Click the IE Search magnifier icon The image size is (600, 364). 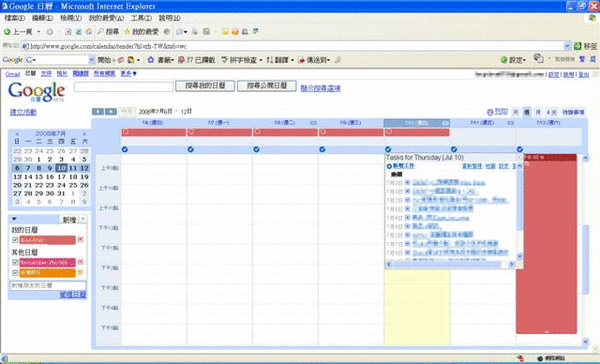pos(101,32)
